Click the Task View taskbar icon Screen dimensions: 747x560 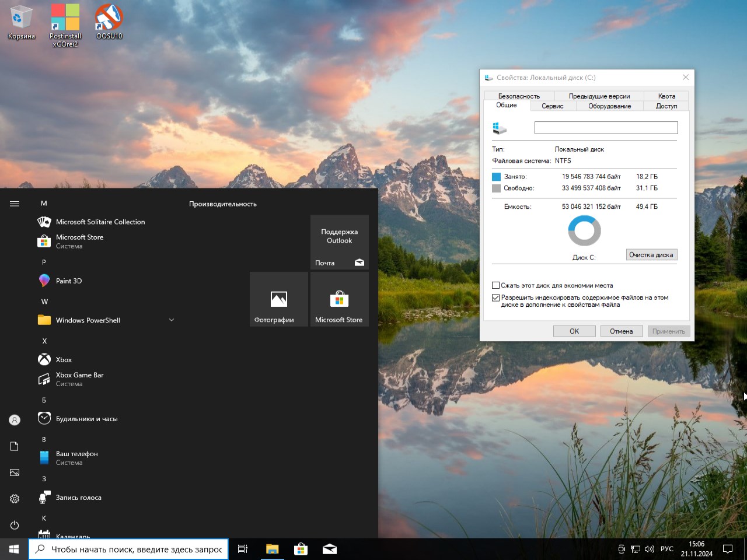(243, 549)
